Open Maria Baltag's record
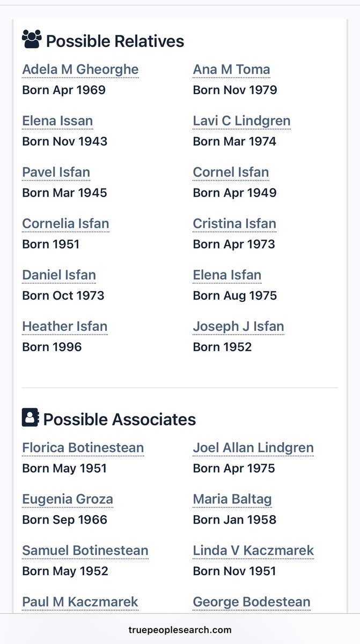The image size is (360, 644). tap(232, 500)
